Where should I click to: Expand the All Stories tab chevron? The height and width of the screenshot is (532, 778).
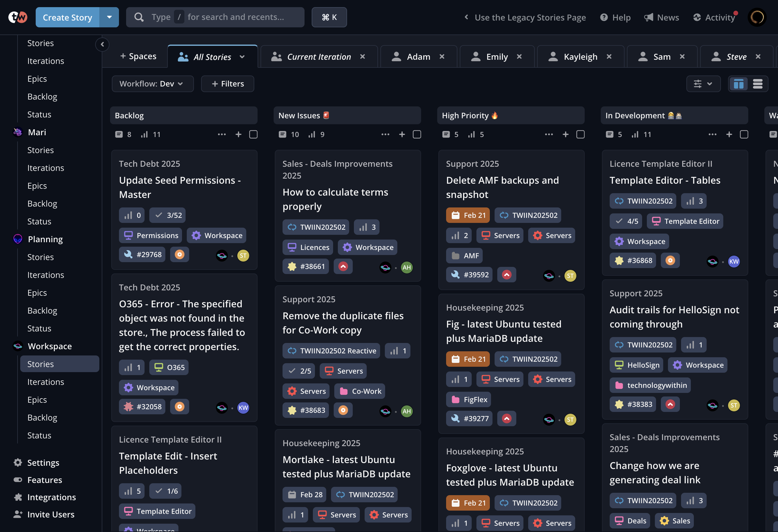pyautogui.click(x=242, y=57)
